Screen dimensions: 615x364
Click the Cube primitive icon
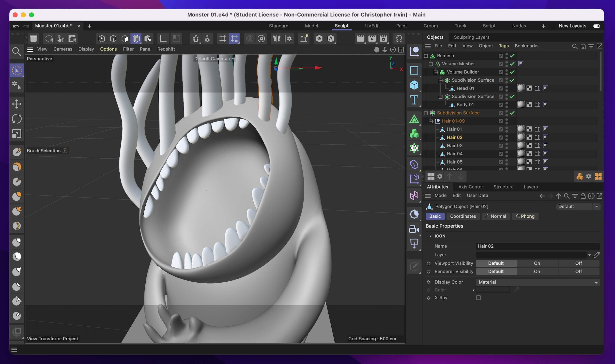414,85
